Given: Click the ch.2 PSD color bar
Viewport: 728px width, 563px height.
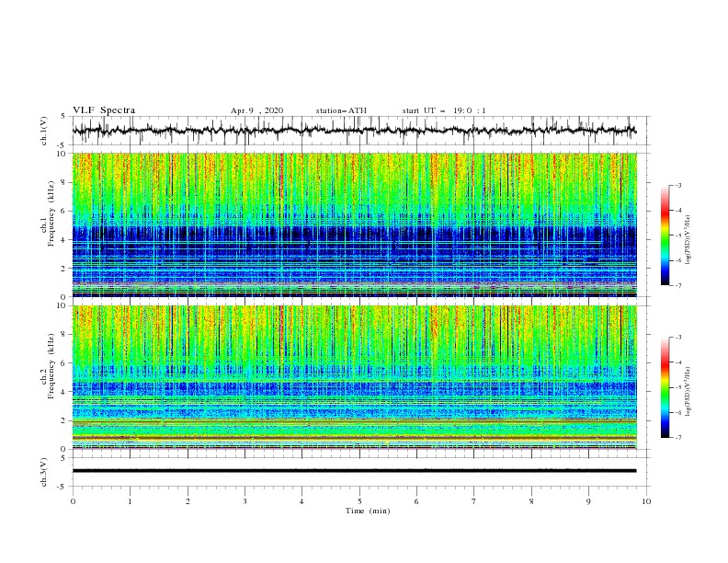Looking at the screenshot, I should (665, 387).
